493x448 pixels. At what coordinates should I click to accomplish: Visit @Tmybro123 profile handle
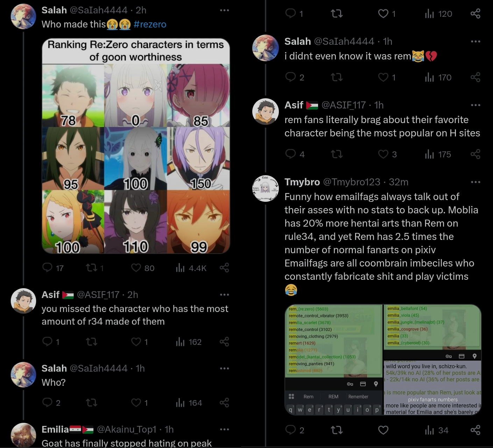coord(351,182)
